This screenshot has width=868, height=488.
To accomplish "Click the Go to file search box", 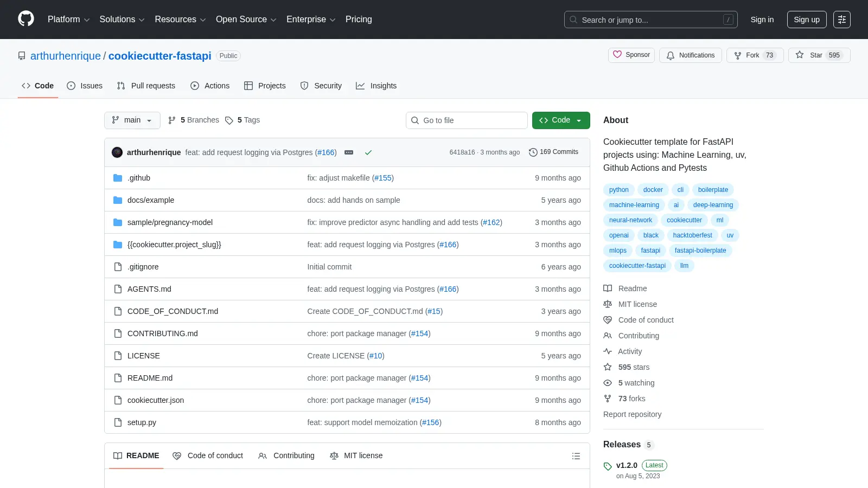I will coord(467,120).
